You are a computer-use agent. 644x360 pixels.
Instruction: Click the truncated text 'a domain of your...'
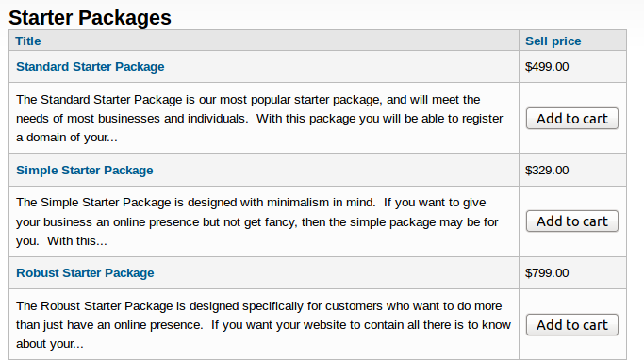(x=67, y=137)
